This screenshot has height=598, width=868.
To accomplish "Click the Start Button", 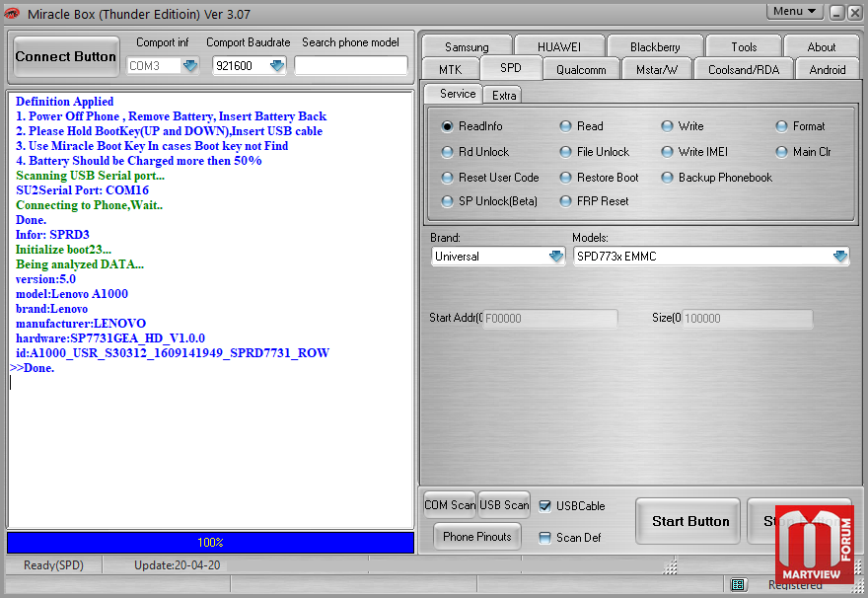I will pos(690,521).
